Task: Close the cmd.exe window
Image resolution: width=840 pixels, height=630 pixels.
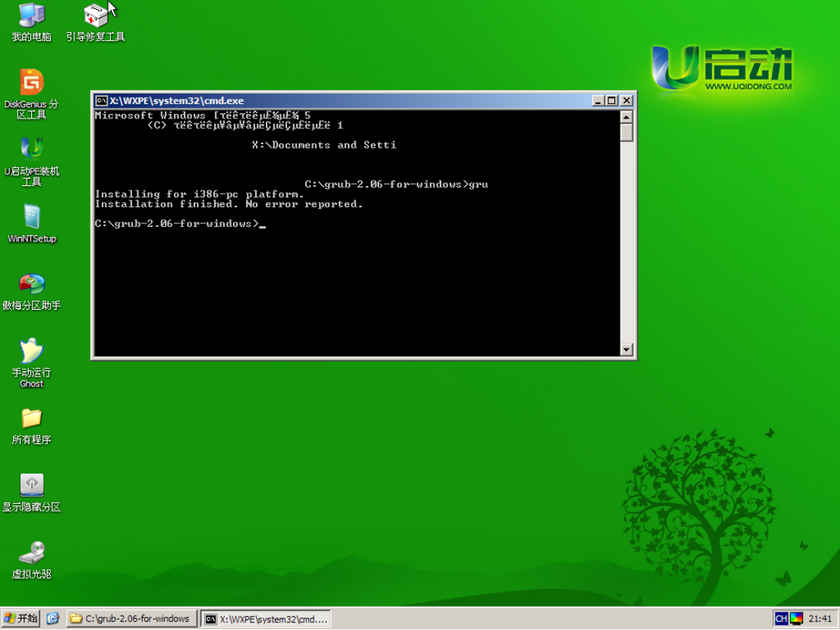Action: point(627,101)
